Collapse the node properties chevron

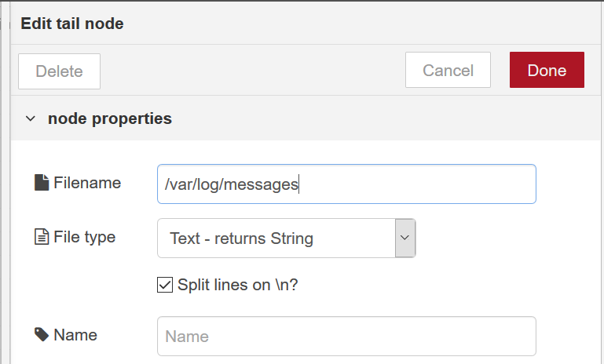click(x=31, y=118)
